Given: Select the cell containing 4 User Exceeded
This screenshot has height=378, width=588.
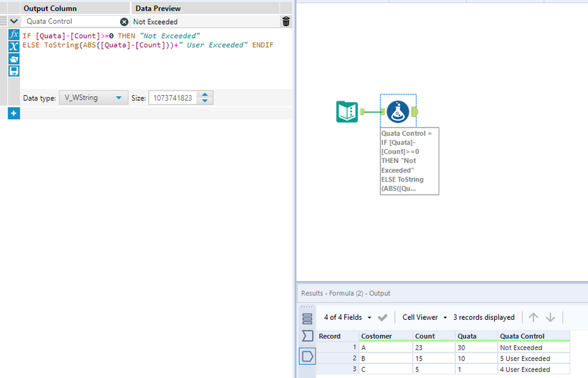Looking at the screenshot, I should pyautogui.click(x=533, y=369).
